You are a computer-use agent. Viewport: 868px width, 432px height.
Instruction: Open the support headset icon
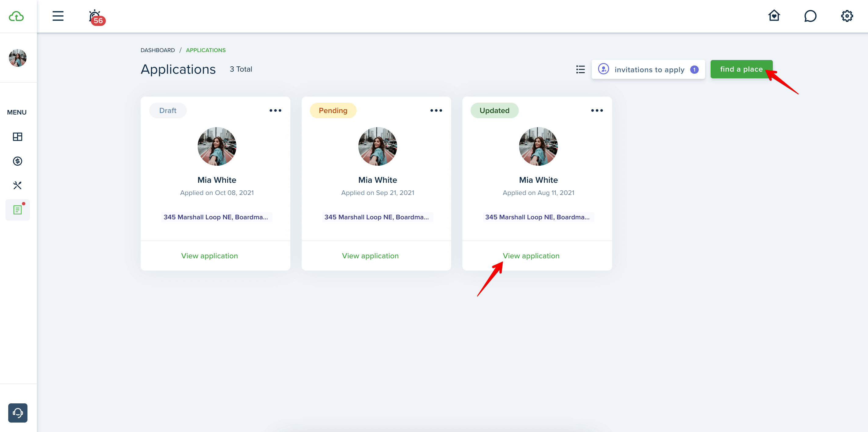pos(18,413)
